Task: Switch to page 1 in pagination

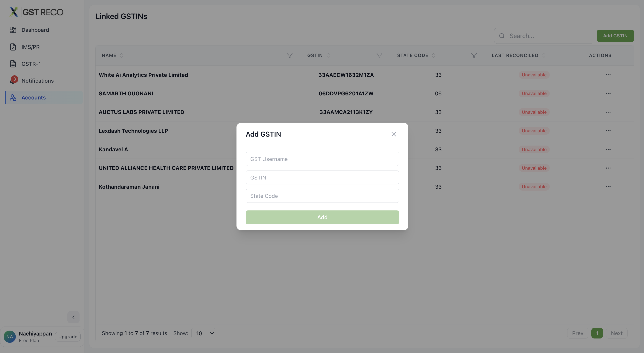Action: (597, 333)
